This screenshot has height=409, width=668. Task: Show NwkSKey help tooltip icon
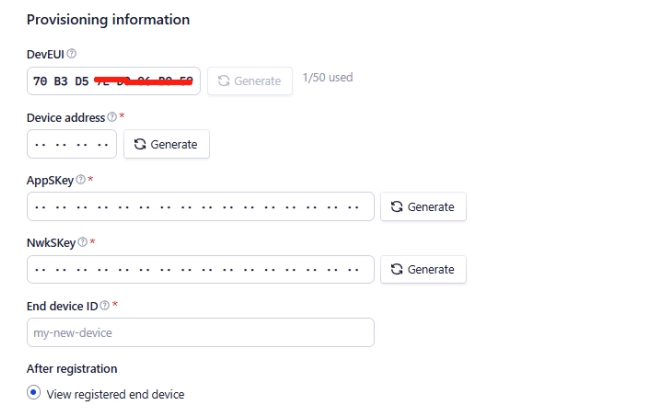(83, 242)
